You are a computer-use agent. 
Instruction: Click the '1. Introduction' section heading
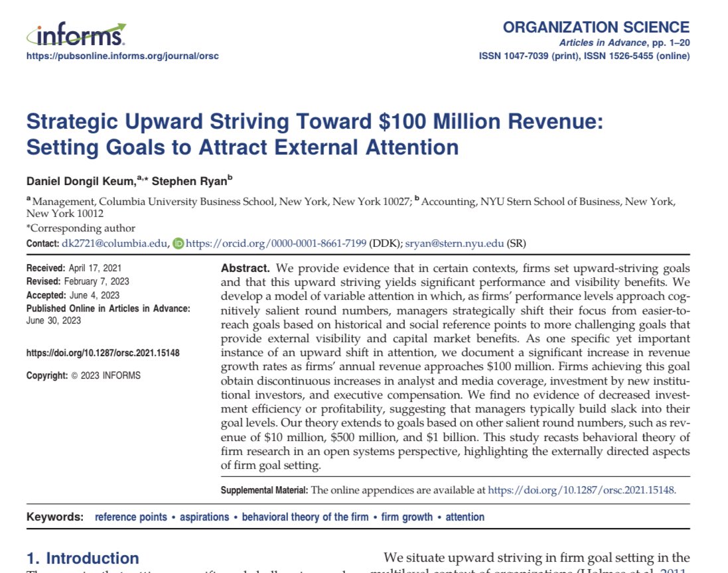click(83, 558)
